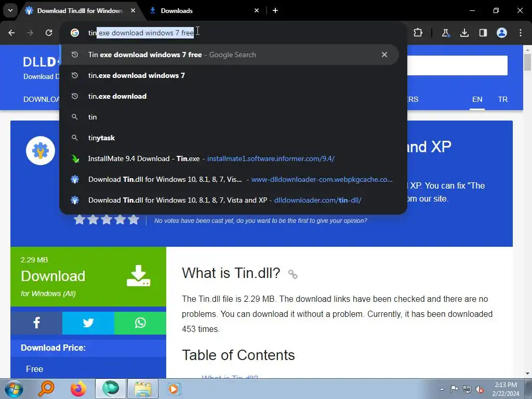Click the 'Table of Contents' heading
This screenshot has width=532, height=399.
238,355
